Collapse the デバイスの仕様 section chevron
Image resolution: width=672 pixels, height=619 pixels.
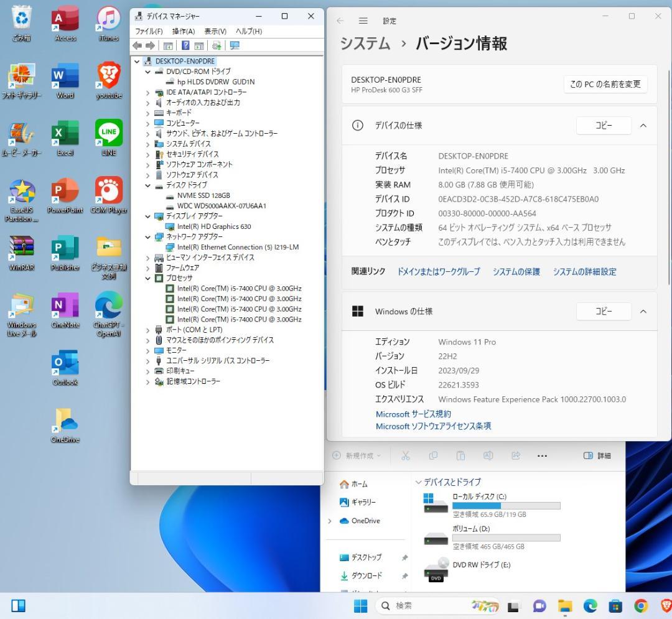tap(643, 125)
